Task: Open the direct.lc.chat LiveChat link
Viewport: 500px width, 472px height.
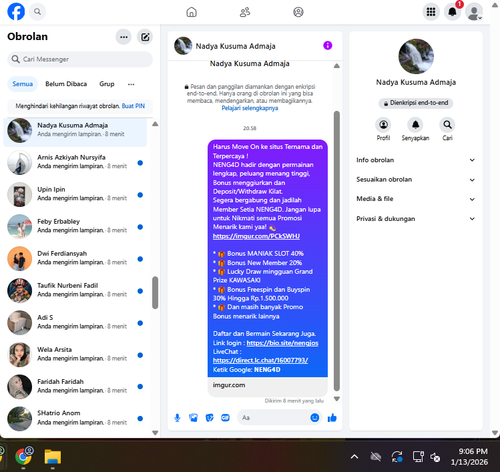Action: point(260,360)
